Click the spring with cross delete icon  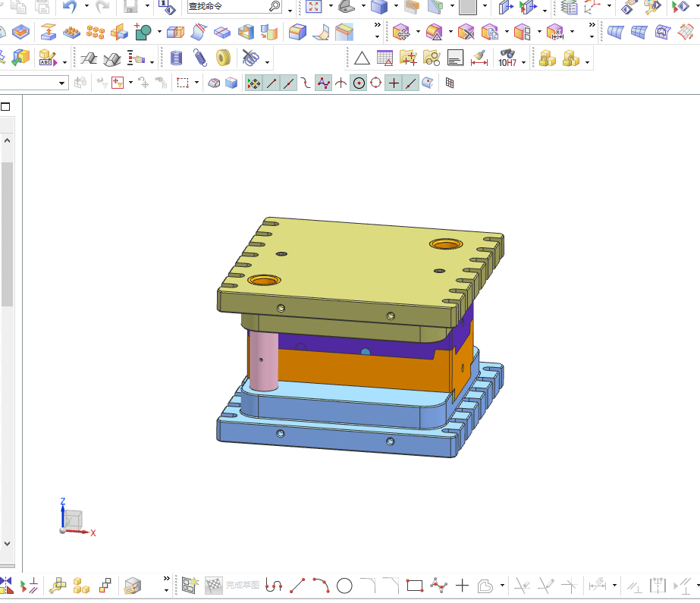[x=250, y=58]
